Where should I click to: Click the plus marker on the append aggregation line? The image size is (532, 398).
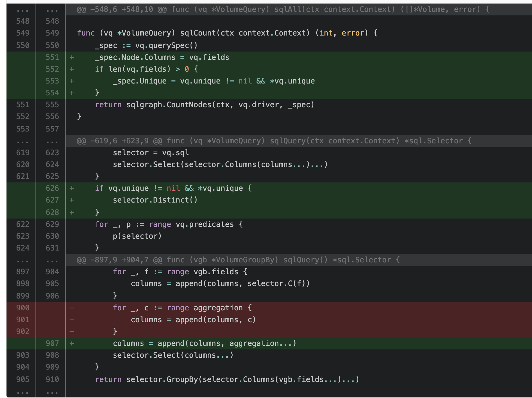(x=71, y=343)
